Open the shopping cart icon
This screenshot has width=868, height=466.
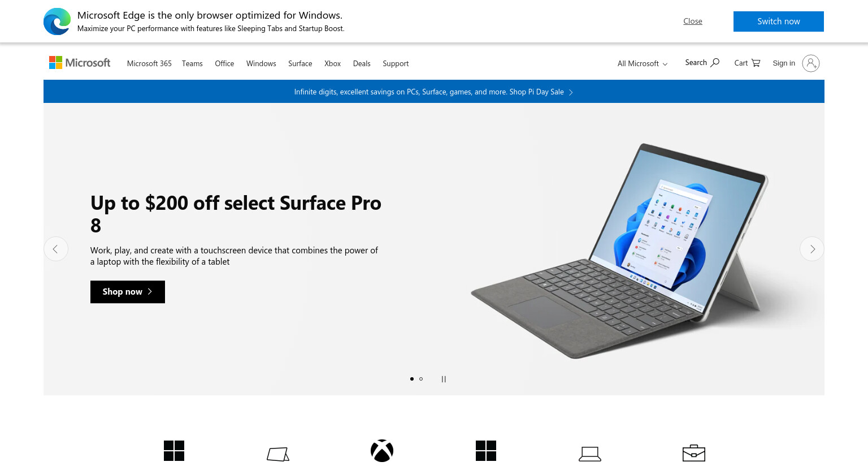coord(756,63)
